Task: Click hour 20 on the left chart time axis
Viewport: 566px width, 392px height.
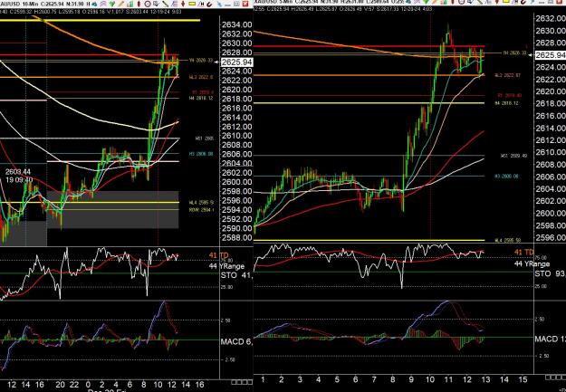Action: pyautogui.click(x=61, y=385)
